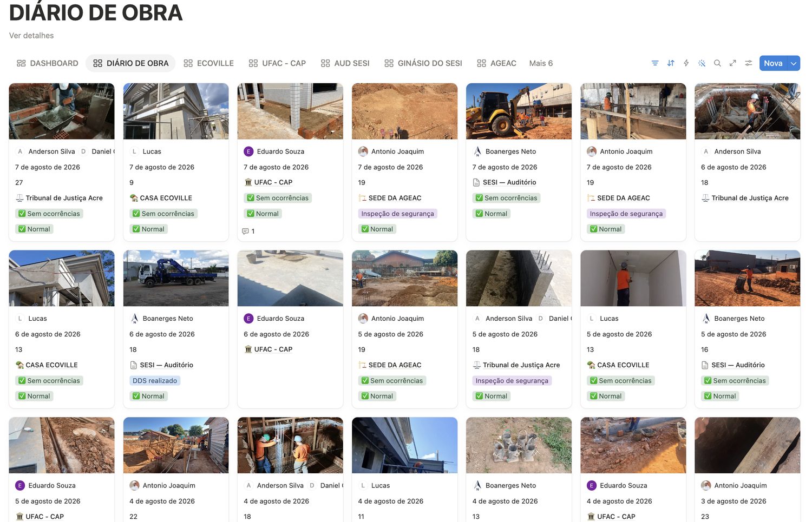
Task: Click the number 27 on Anderson Silva's card
Action: [19, 183]
